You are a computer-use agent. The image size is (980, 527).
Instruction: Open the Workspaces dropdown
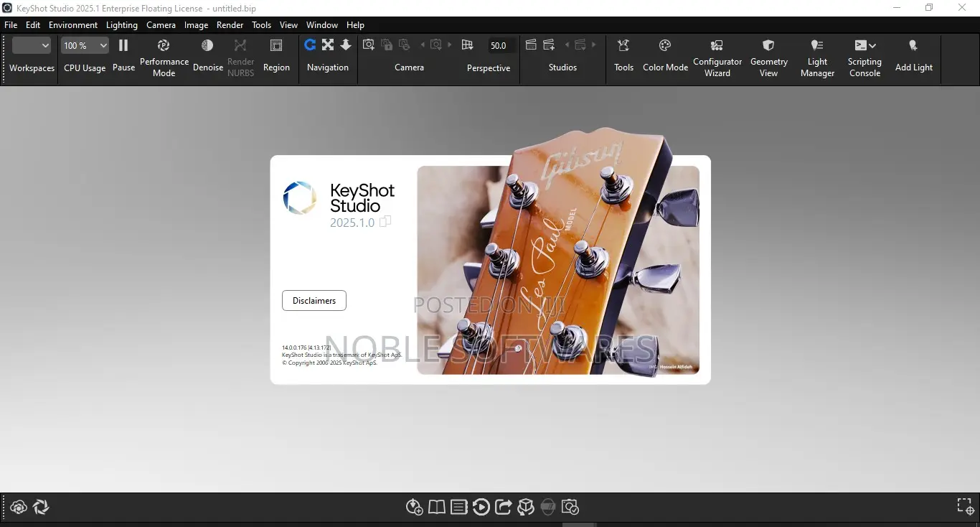(x=32, y=45)
